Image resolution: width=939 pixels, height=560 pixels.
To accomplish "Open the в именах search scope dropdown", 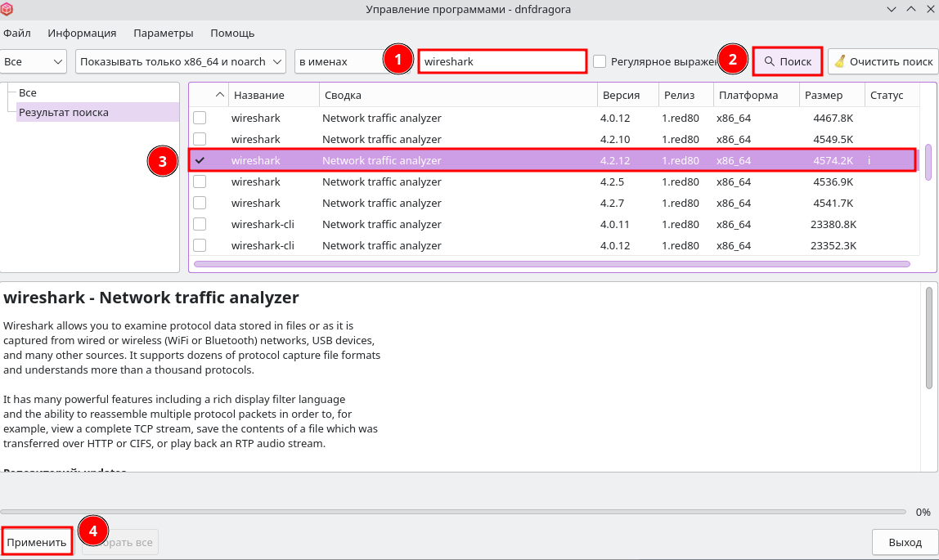I will pos(337,61).
